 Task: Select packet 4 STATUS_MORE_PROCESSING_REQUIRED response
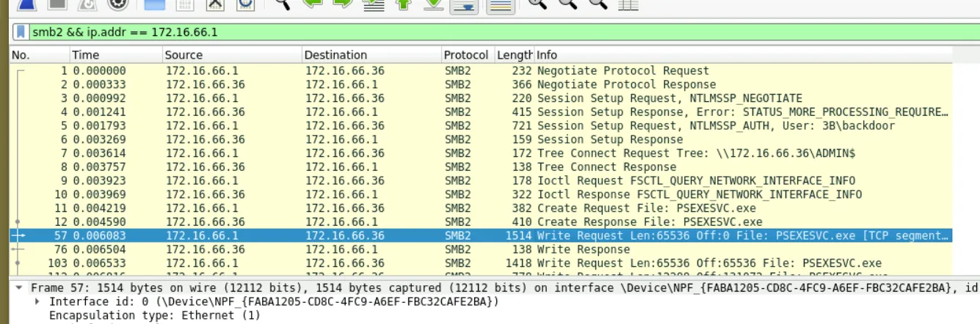point(481,112)
